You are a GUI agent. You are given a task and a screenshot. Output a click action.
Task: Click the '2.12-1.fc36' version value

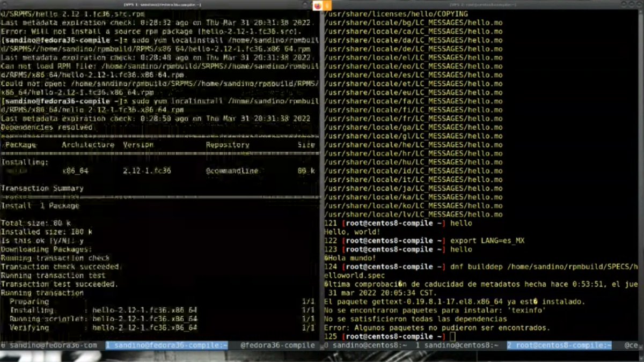tap(147, 171)
